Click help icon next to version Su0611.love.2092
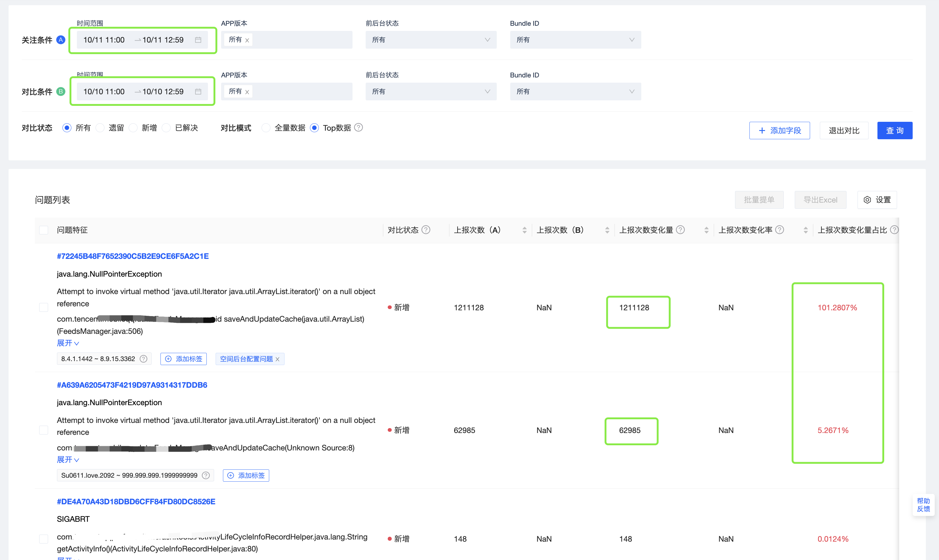This screenshot has width=939, height=560. [x=206, y=476]
